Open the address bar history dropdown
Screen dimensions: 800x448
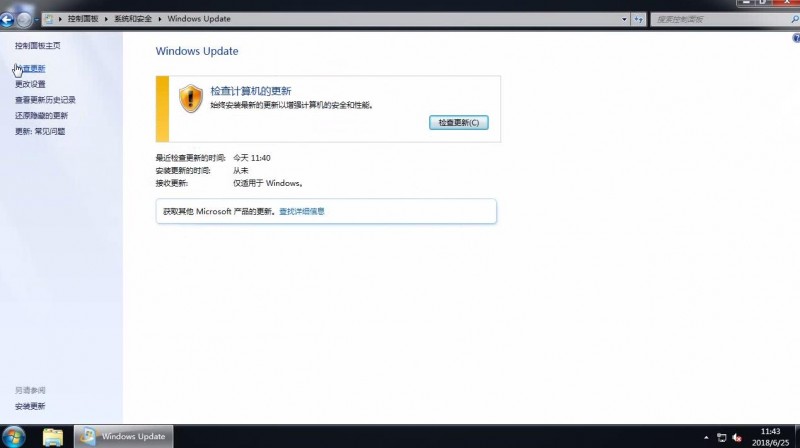pyautogui.click(x=624, y=19)
